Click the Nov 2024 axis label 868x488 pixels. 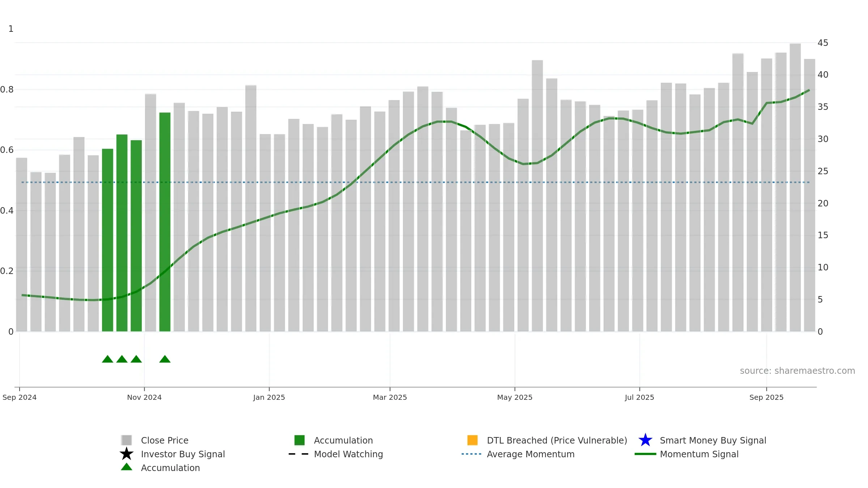144,397
